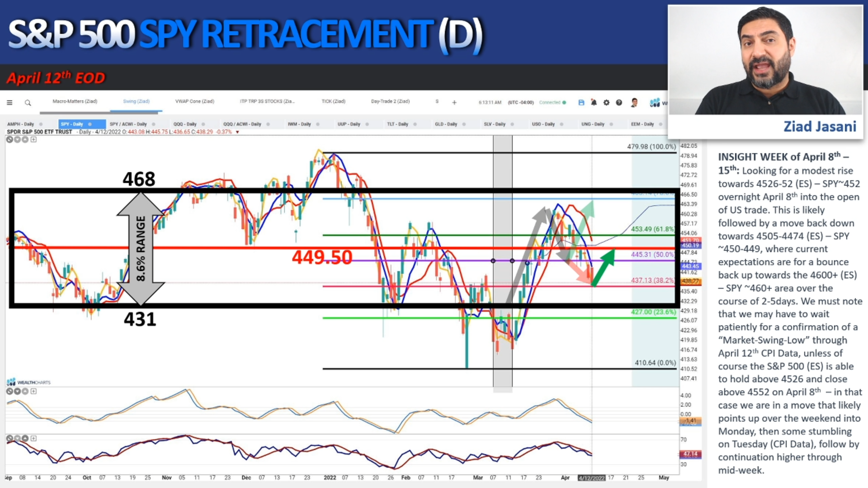Open the SPY / ACWI - Daily chart tab
Viewport: 868px width, 488px height.
point(128,124)
